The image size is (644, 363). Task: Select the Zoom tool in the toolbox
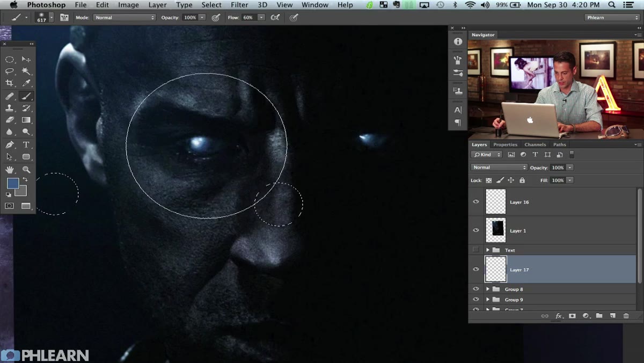26,170
